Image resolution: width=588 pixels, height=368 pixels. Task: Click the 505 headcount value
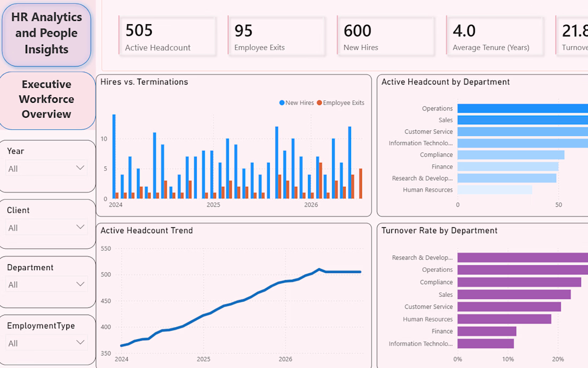(x=139, y=30)
